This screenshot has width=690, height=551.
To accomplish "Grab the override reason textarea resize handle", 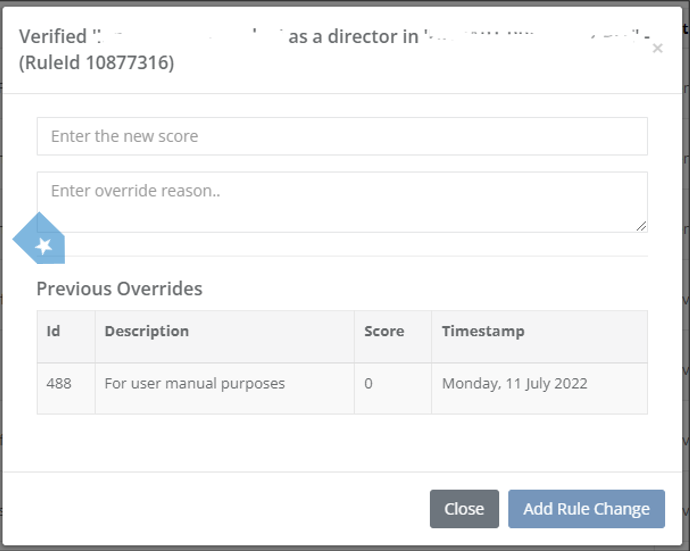I will pos(641,226).
